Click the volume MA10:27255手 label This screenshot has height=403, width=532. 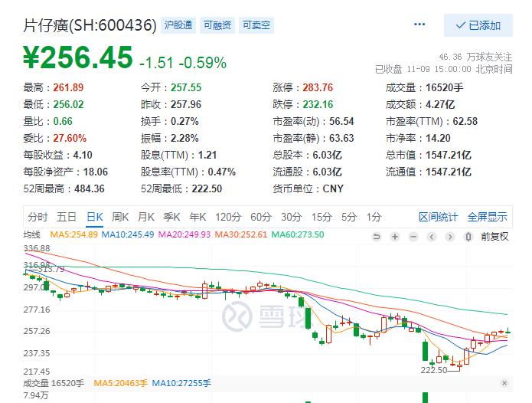tap(181, 383)
